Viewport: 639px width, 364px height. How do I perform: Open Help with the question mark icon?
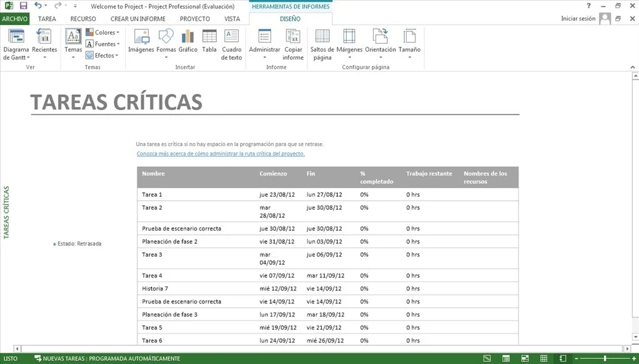coord(588,6)
